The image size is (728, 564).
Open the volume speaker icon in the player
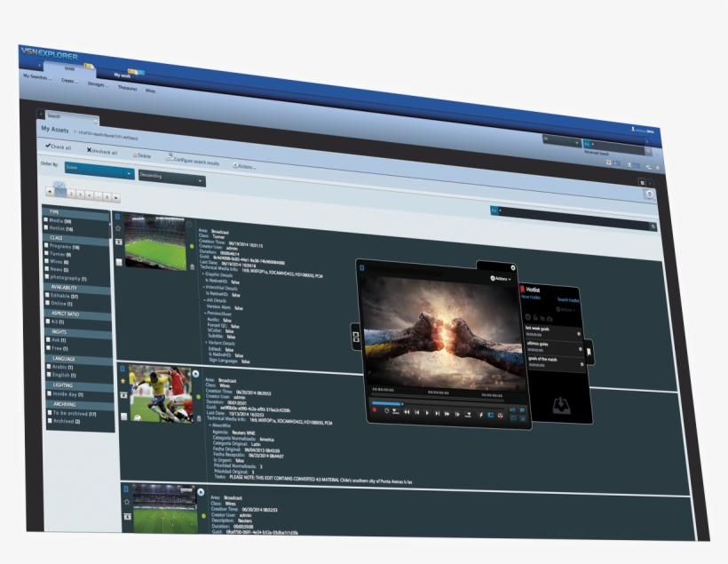click(x=511, y=409)
